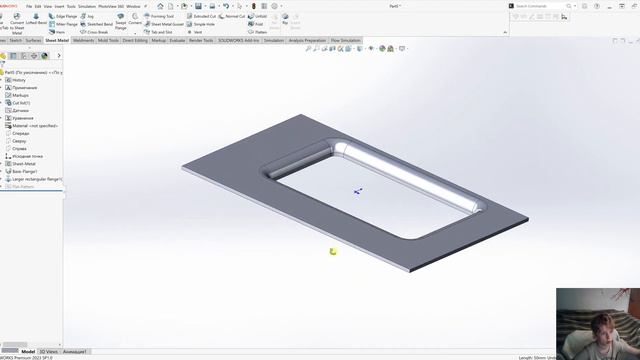This screenshot has width=640, height=360.
Task: Open the Corners tool
Action: pyautogui.click(x=135, y=19)
